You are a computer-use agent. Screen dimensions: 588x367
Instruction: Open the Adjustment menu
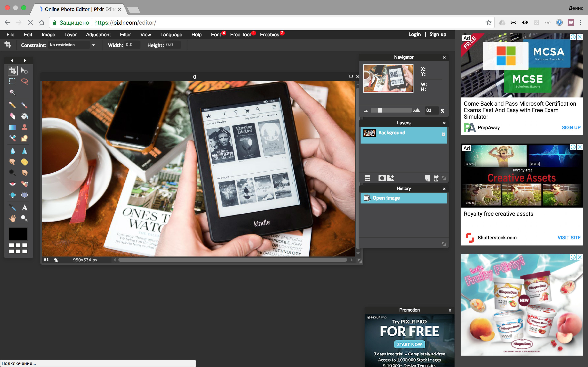click(x=97, y=34)
